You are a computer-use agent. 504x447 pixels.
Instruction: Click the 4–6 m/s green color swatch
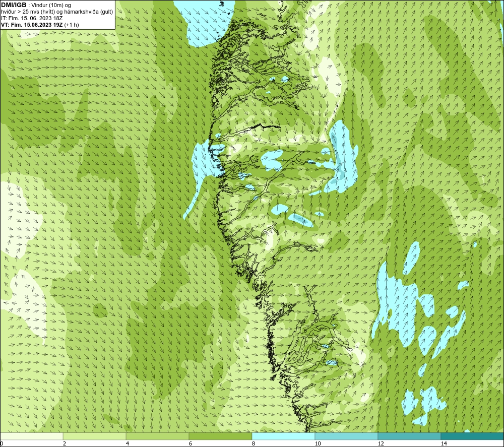pos(157,436)
